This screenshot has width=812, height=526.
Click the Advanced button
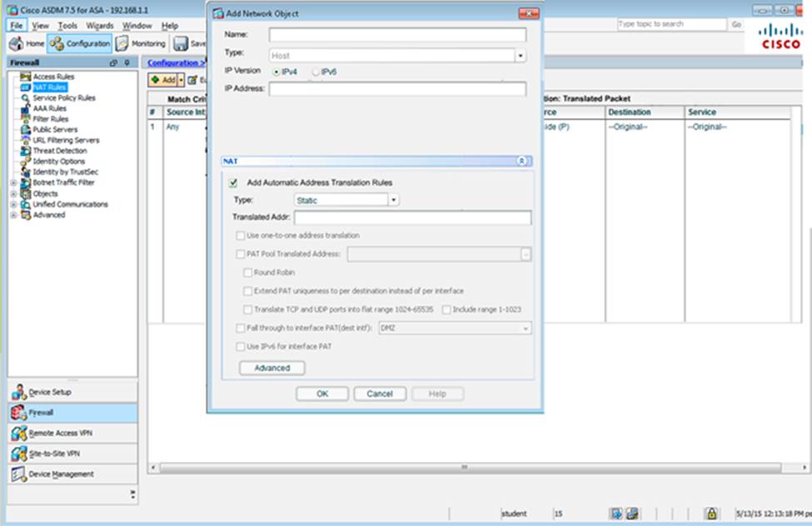[272, 368]
